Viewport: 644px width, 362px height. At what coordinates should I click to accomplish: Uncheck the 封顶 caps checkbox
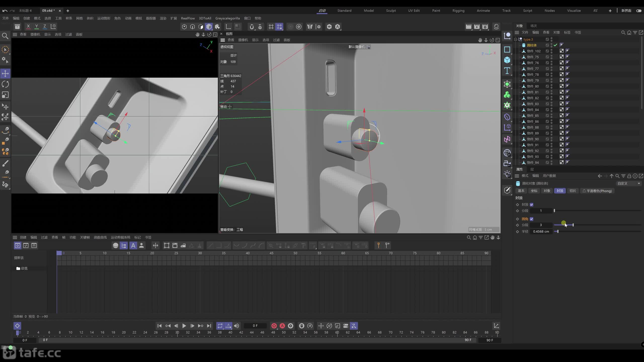click(532, 205)
